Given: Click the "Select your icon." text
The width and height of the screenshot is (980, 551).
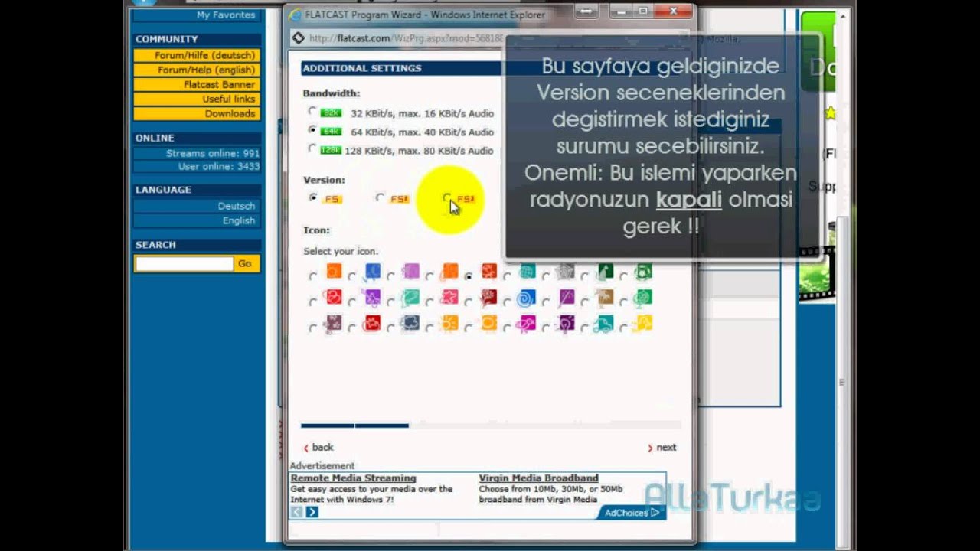Looking at the screenshot, I should click(341, 251).
